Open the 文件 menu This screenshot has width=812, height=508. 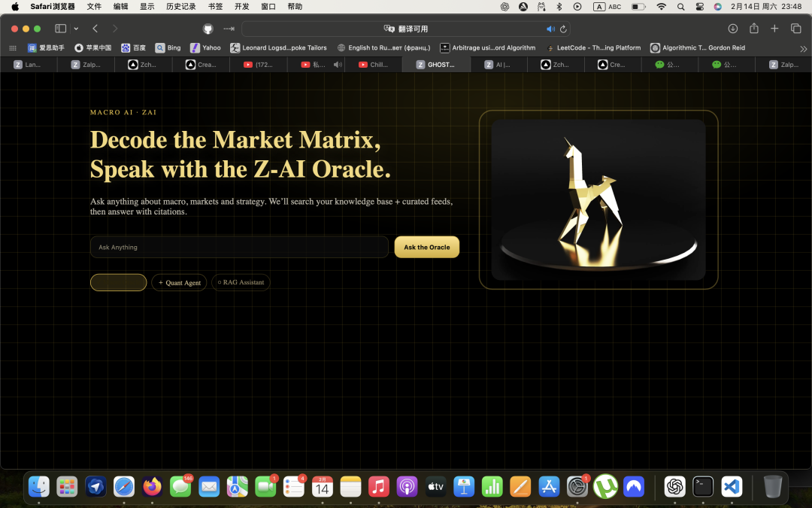(94, 7)
